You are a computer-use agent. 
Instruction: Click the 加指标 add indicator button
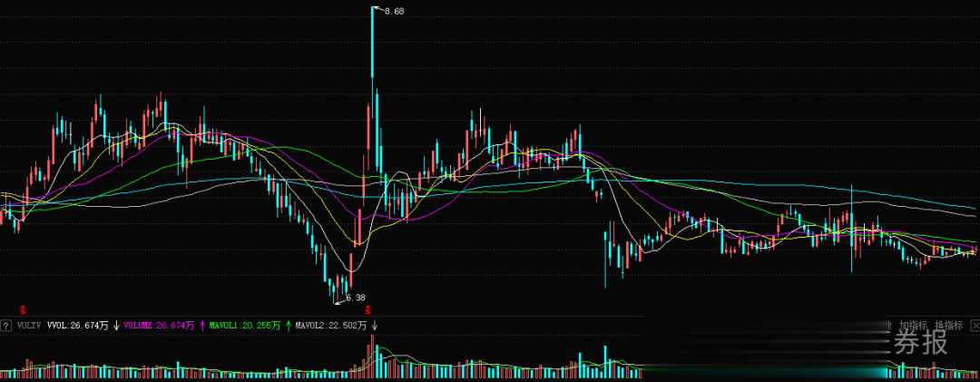pos(913,326)
